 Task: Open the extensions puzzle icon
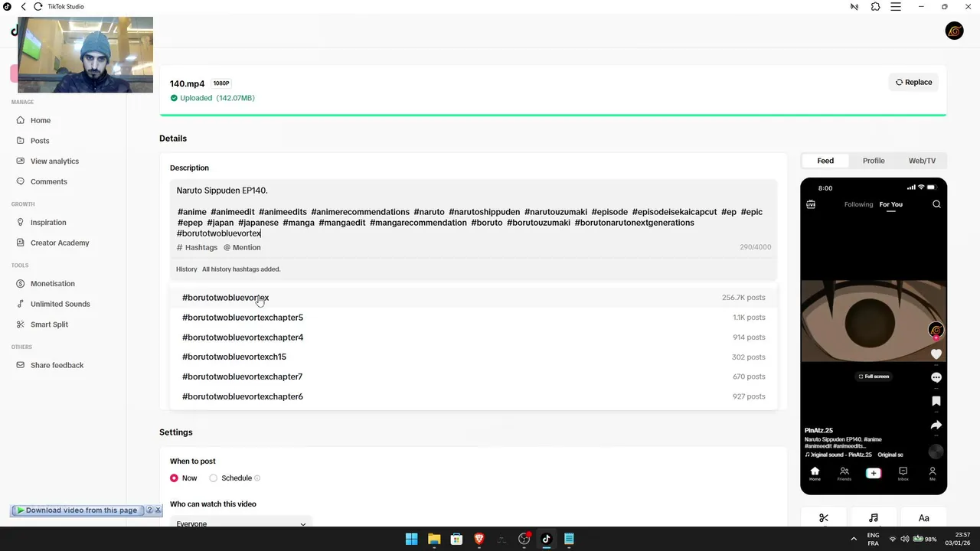[x=875, y=7]
